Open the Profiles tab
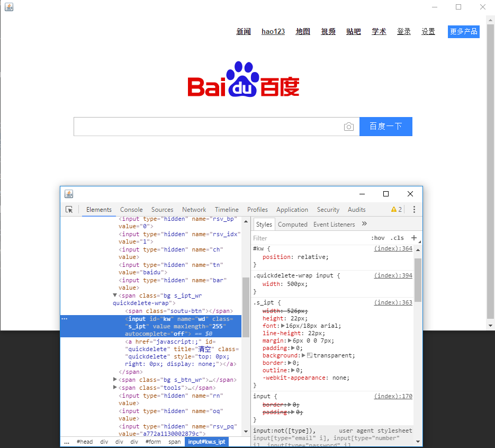Screen dimensions: 495x448 pos(258,210)
